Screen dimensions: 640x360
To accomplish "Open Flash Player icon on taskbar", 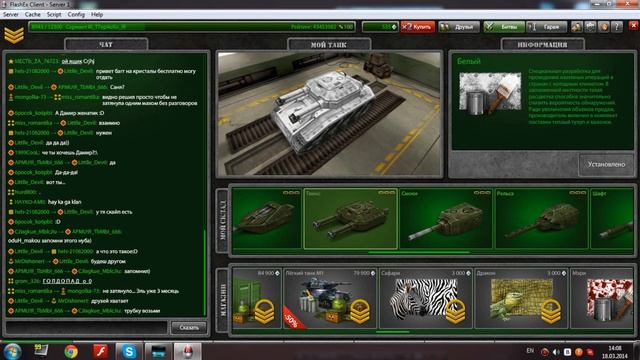I will (x=100, y=351).
